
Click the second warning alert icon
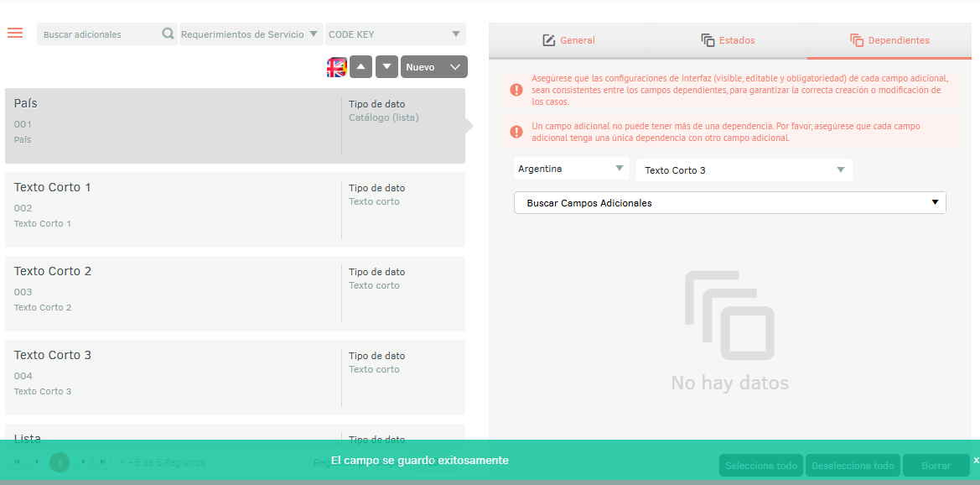click(x=516, y=132)
